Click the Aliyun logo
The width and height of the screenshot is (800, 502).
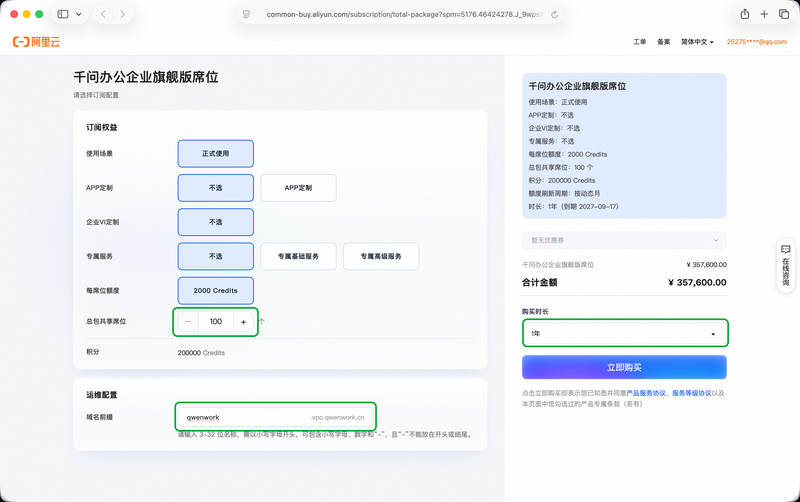tap(36, 42)
